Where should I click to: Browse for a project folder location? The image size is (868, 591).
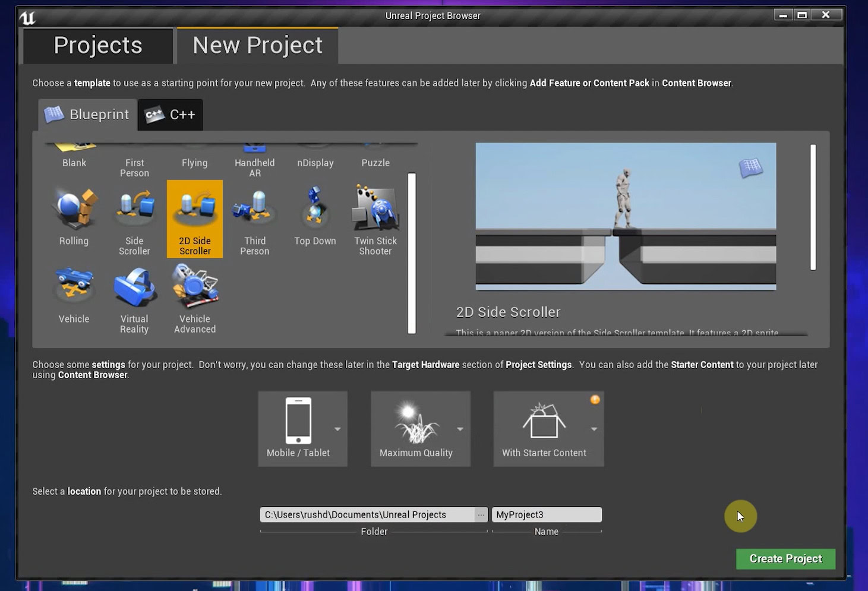pyautogui.click(x=481, y=514)
